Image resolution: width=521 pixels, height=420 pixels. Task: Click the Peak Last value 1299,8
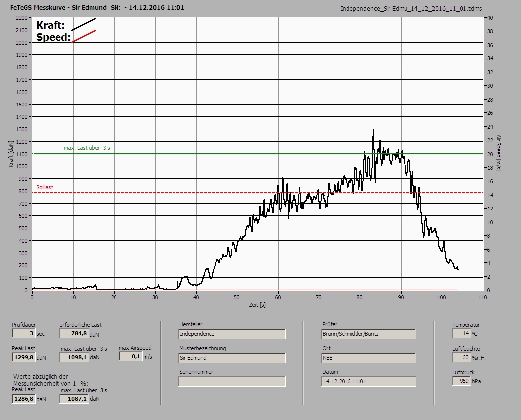pyautogui.click(x=23, y=357)
